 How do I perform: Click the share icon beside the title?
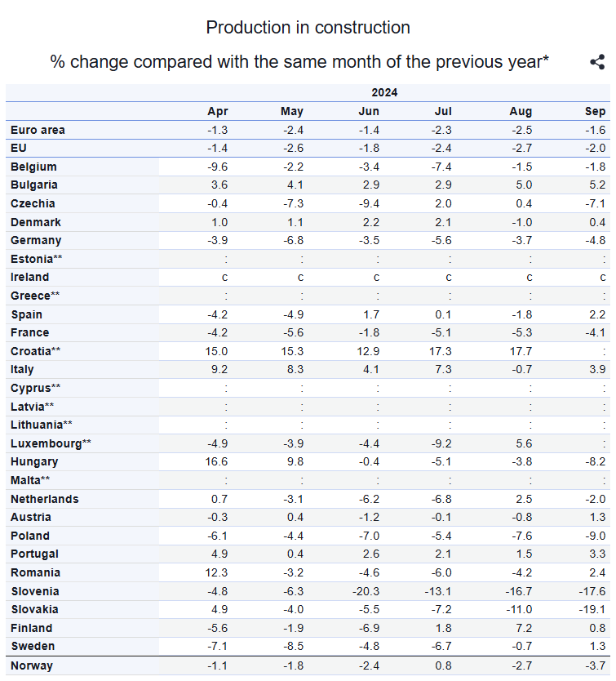[x=596, y=62]
